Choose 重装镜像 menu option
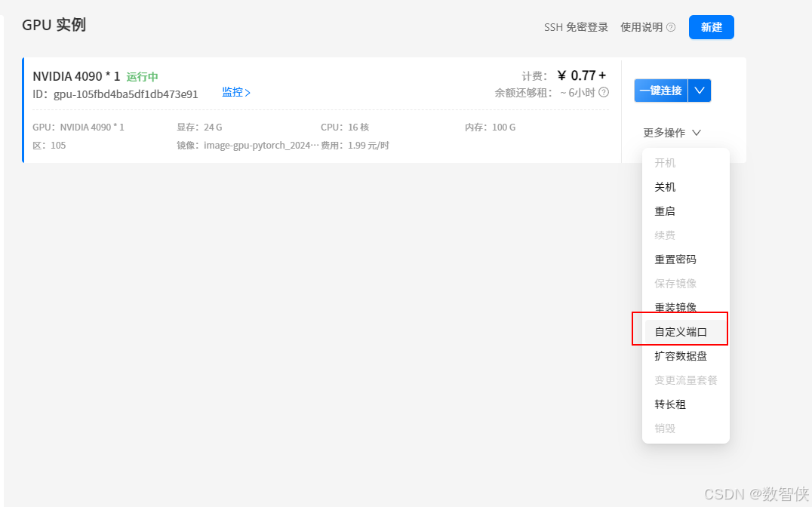The height and width of the screenshot is (507, 812). click(x=675, y=308)
